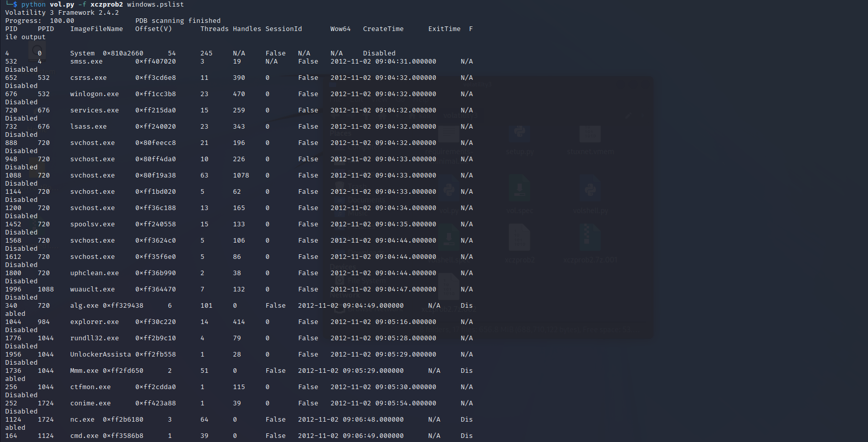Click PID '1776' in rundll32.exe row

point(13,338)
